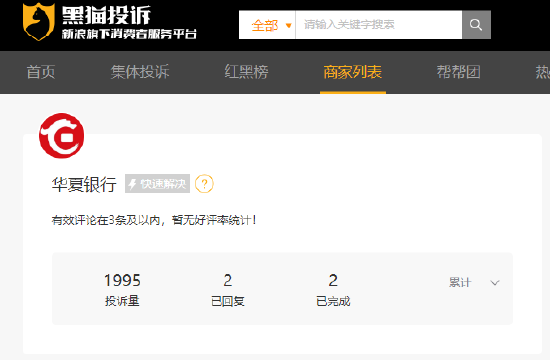Click the 黑猫投诉 cat shield logo
This screenshot has width=550, height=360.
pos(39,21)
